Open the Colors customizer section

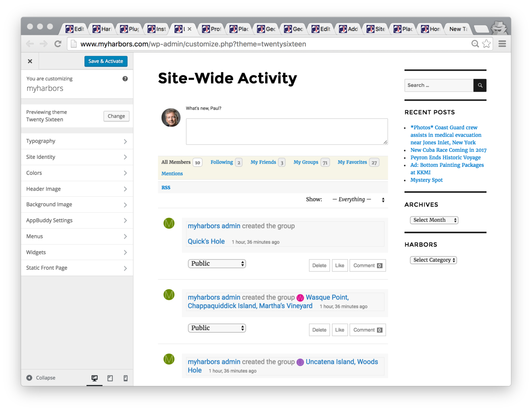click(77, 173)
